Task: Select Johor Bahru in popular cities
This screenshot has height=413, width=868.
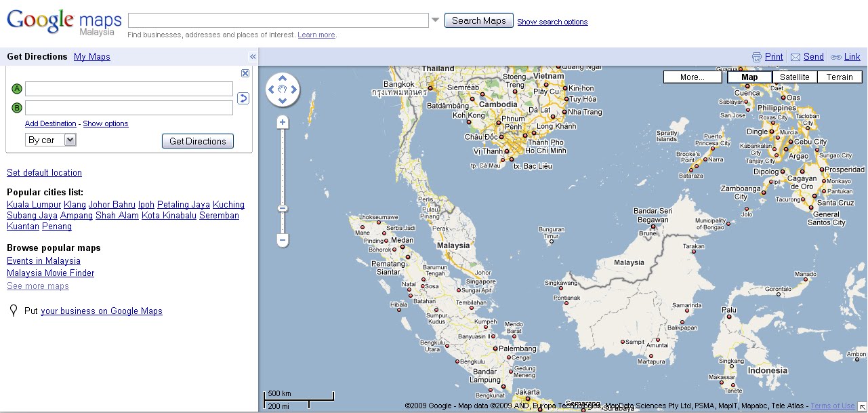Action: pyautogui.click(x=112, y=205)
